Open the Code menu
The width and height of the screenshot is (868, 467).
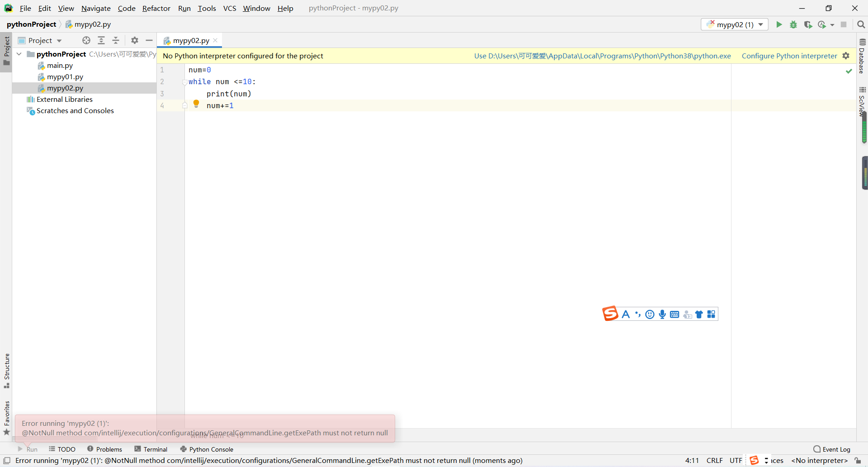pos(127,8)
